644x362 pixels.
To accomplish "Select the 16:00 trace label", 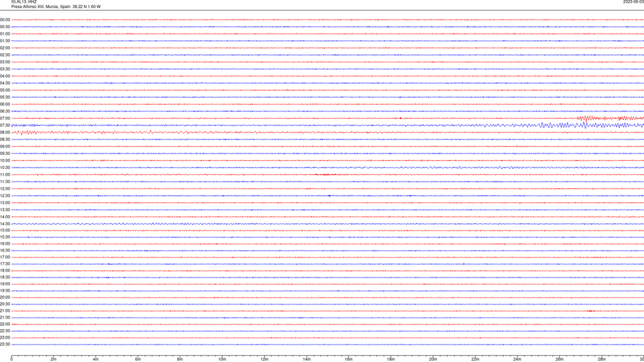I will pyautogui.click(x=5, y=244).
